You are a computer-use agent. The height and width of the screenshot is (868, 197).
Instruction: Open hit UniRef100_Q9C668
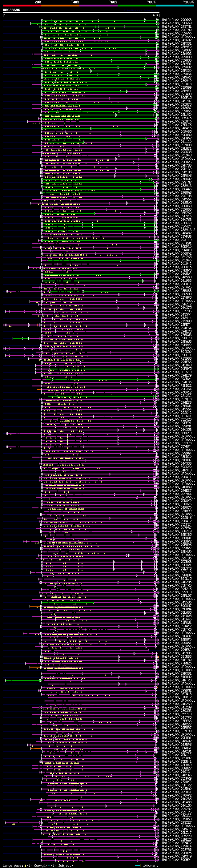point(176,20)
